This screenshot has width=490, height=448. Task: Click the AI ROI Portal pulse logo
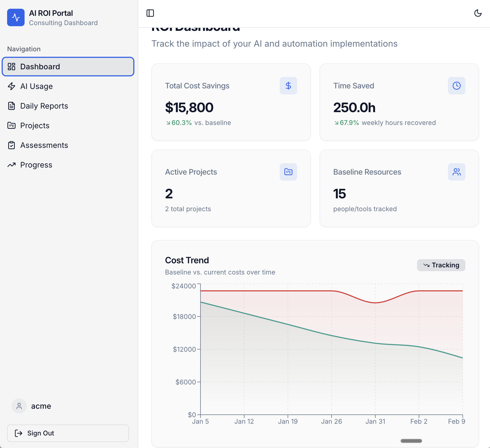click(16, 17)
